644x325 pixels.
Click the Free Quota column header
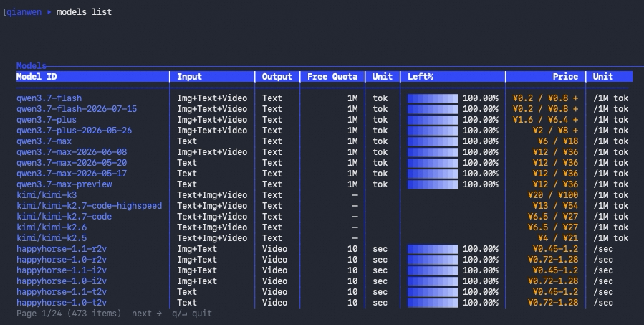coord(332,77)
